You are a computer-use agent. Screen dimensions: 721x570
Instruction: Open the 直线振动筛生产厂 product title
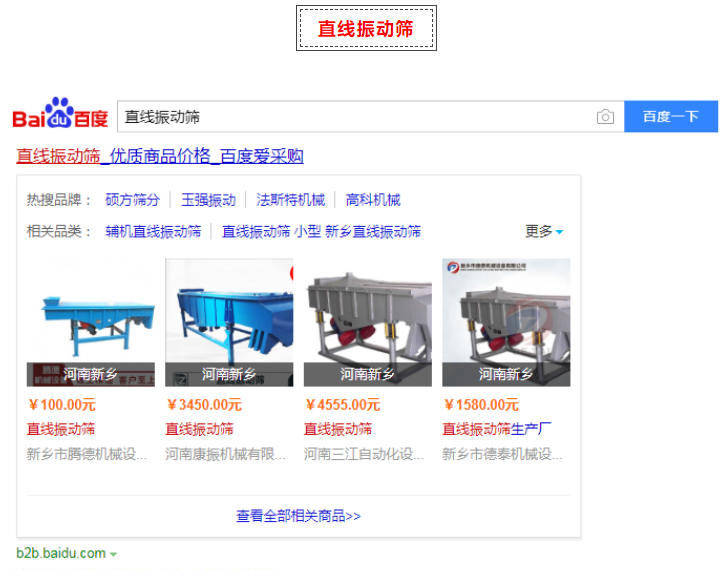[x=497, y=429]
